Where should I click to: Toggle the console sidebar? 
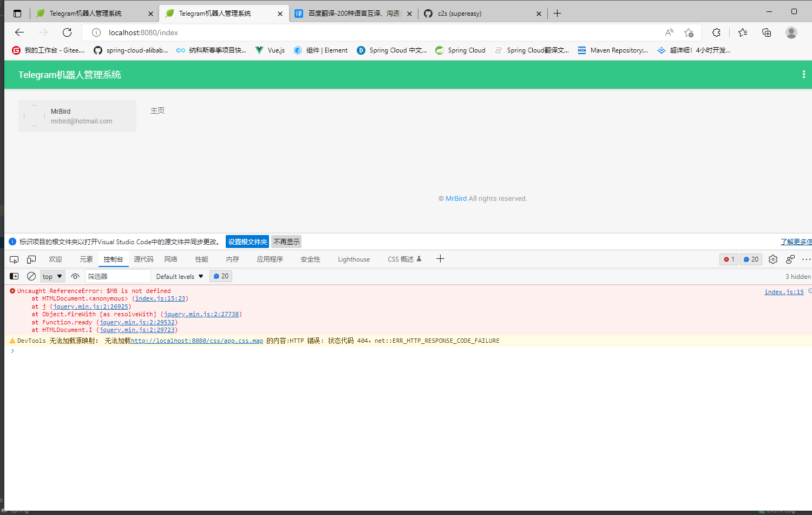[x=14, y=276]
